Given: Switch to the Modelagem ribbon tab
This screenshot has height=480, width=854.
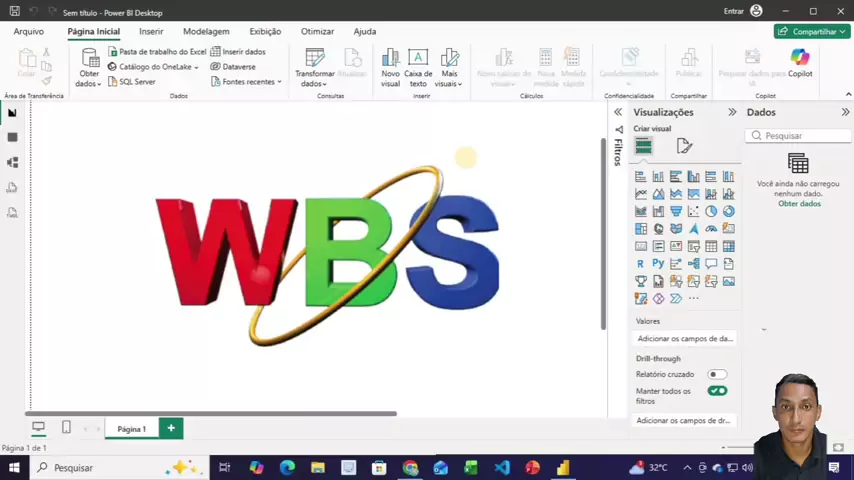Looking at the screenshot, I should pyautogui.click(x=206, y=32).
